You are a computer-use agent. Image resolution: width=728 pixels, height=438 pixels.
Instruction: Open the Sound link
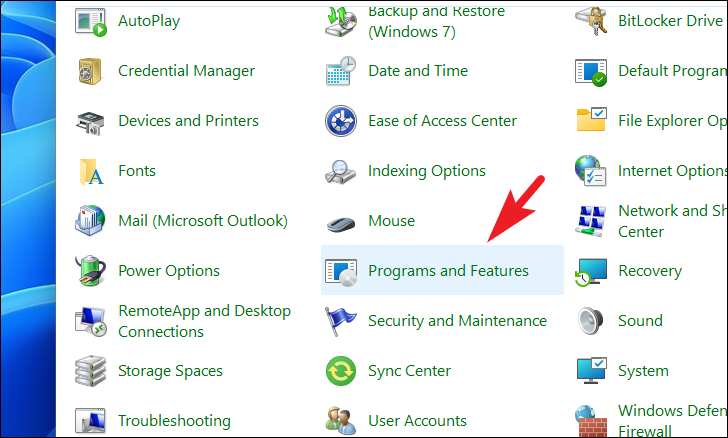click(x=640, y=320)
